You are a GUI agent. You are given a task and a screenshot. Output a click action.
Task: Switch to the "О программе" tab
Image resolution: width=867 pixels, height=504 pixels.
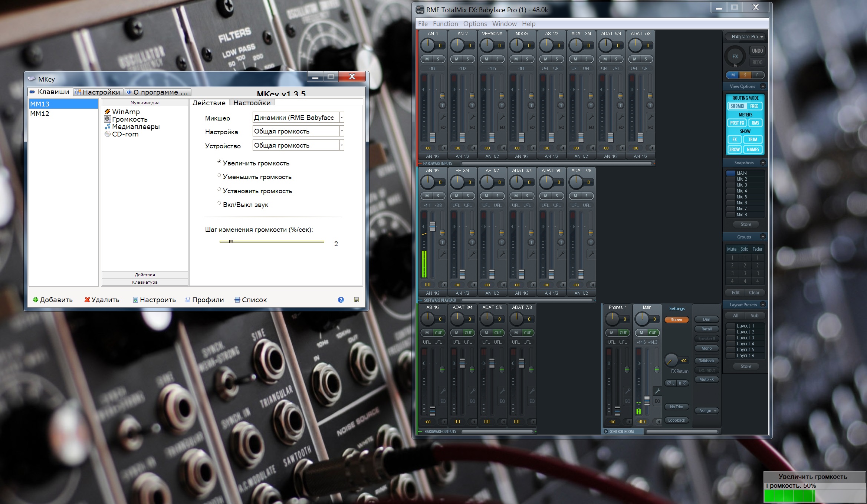pos(157,92)
